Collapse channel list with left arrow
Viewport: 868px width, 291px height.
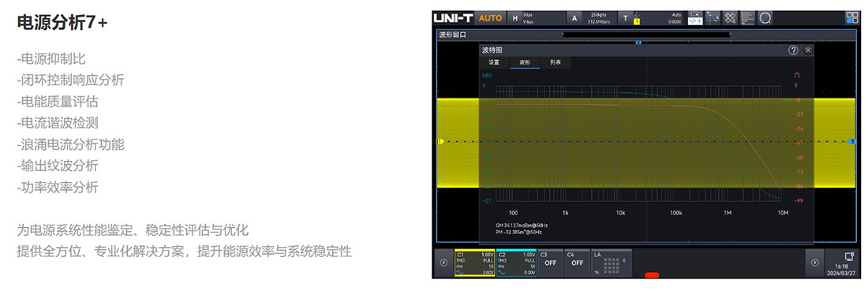pos(443,263)
